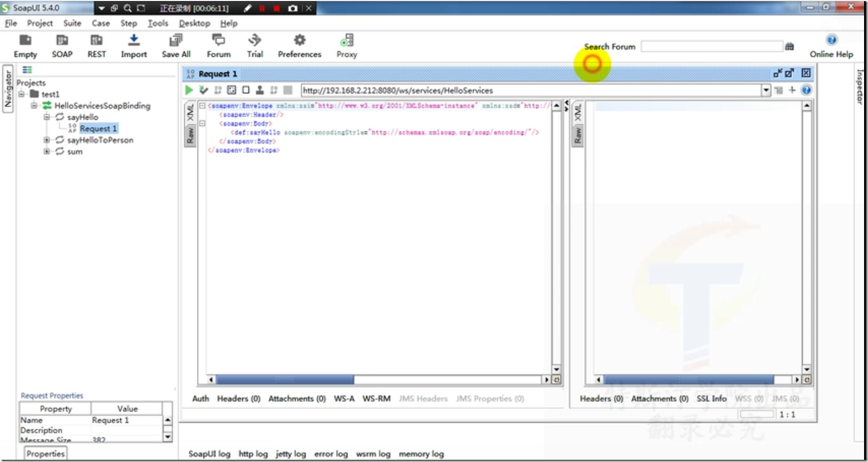
Task: Open the WS-RM tab
Action: 376,398
